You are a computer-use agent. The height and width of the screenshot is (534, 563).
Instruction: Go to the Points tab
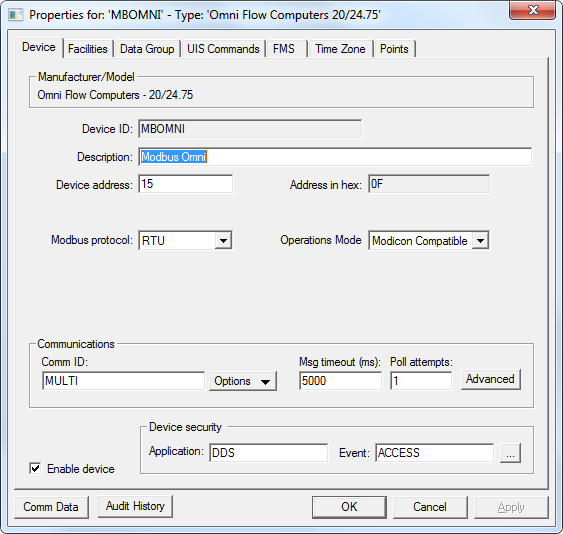point(394,49)
